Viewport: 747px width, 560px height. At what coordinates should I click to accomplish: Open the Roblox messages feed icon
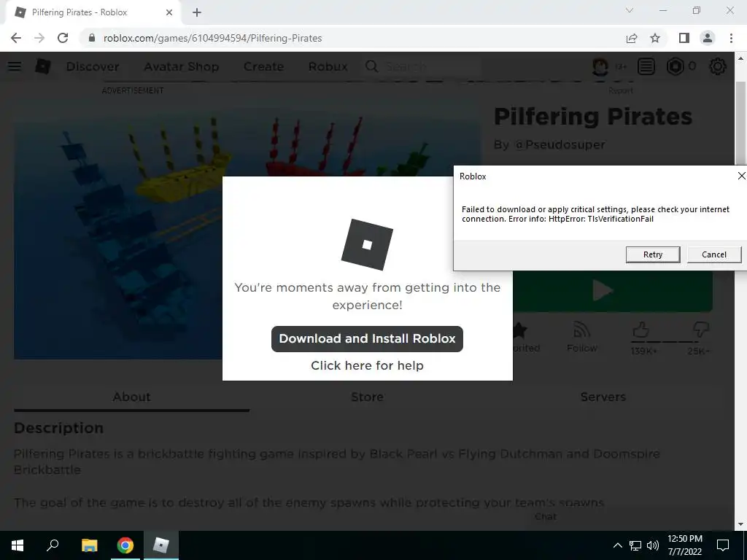pos(646,66)
